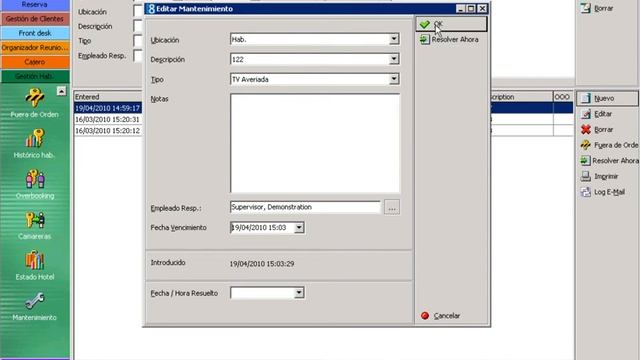This screenshot has width=640, height=360.
Task: Open Gestión Hab. tab
Action: tap(35, 76)
